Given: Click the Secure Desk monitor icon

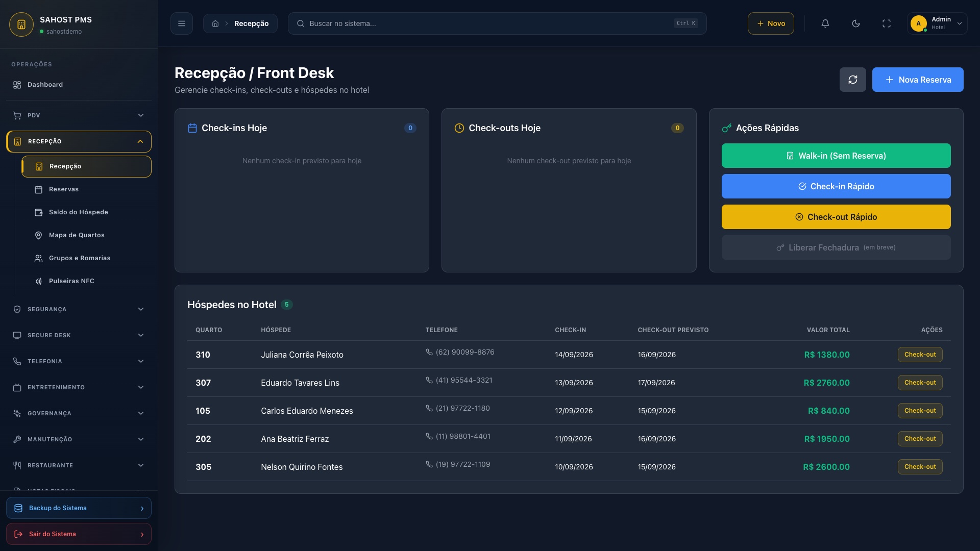Looking at the screenshot, I should [x=17, y=335].
